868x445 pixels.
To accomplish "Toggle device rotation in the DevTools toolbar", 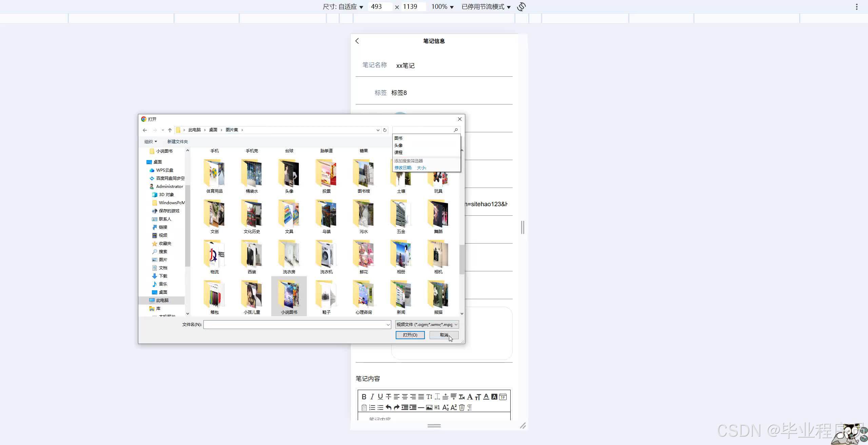I will coord(521,7).
